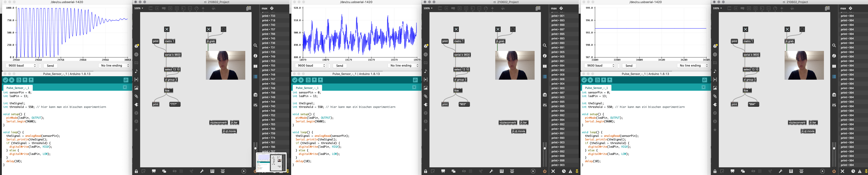Click the wrench debug icon below the "777" patch
The height and width of the screenshot is (175, 868).
202,171
